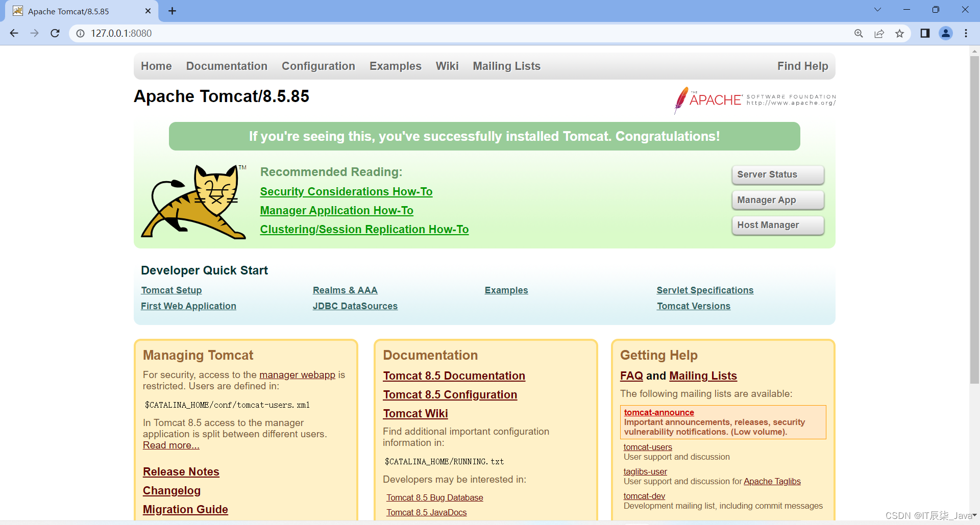Click the Apache Software Foundation feather logo
The image size is (980, 525).
[755, 100]
